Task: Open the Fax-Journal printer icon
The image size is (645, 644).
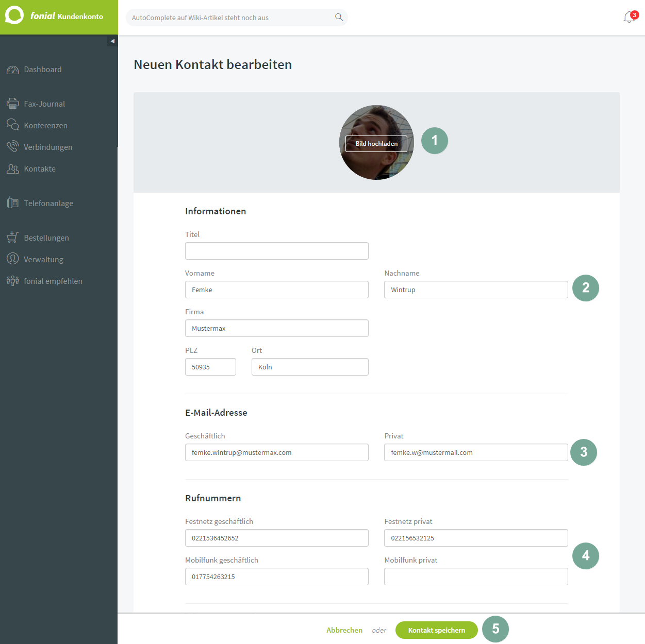Action: (12, 104)
